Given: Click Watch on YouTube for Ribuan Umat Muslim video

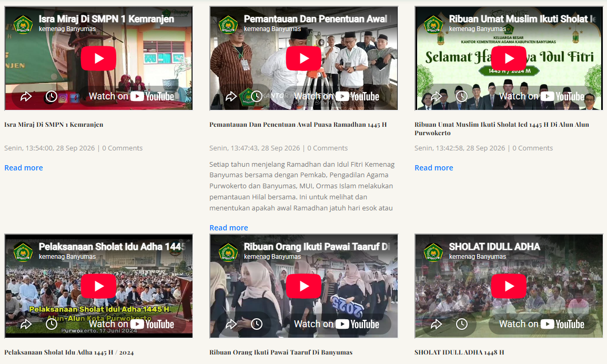Looking at the screenshot, I should 542,96.
